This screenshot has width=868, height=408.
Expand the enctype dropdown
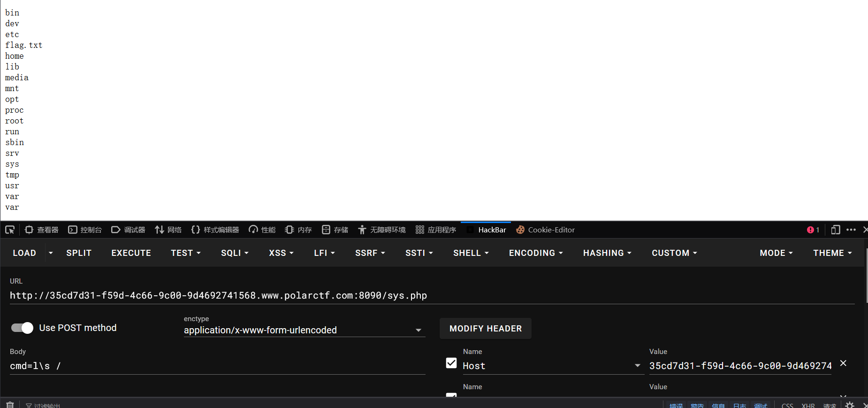pyautogui.click(x=305, y=330)
